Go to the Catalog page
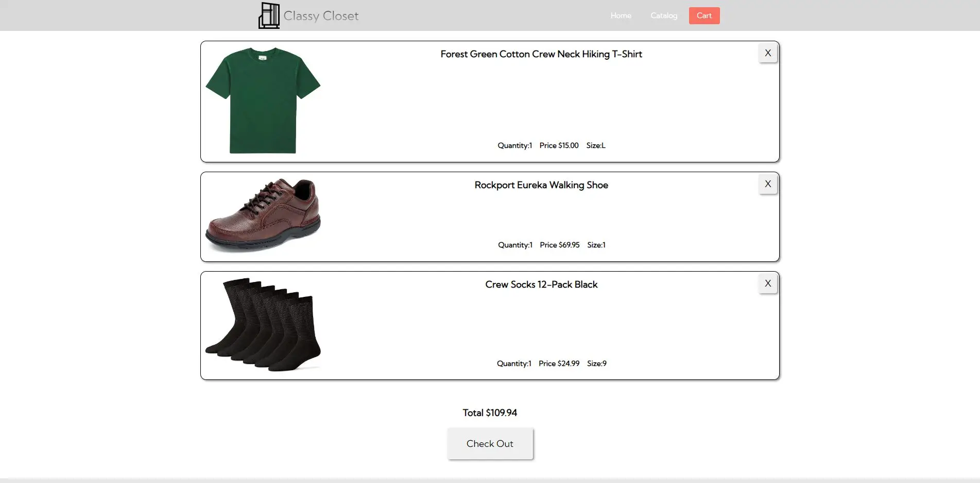 663,15
